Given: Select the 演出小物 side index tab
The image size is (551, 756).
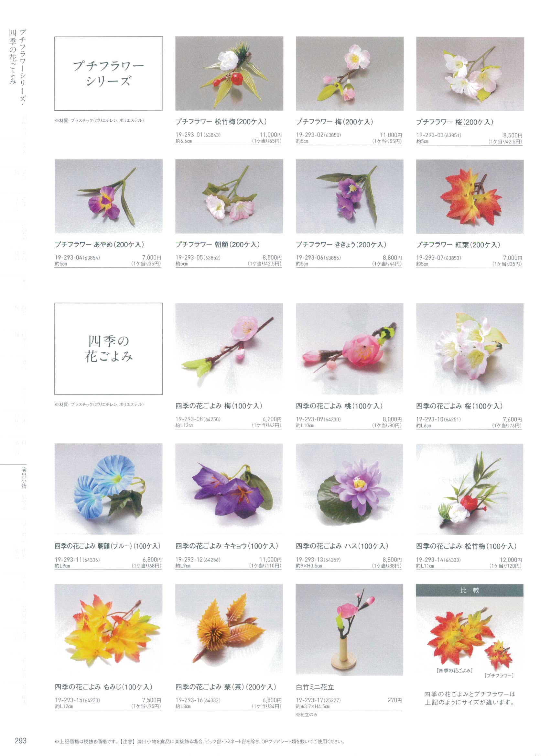Looking at the screenshot, I should point(24,478).
